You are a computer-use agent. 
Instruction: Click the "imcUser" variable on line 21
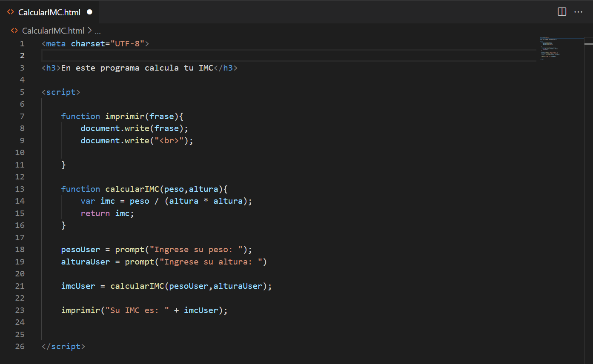[x=78, y=286]
